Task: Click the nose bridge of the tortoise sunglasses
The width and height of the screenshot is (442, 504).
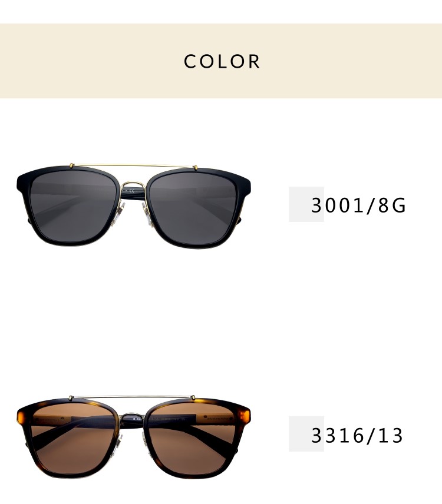Action: [133, 418]
